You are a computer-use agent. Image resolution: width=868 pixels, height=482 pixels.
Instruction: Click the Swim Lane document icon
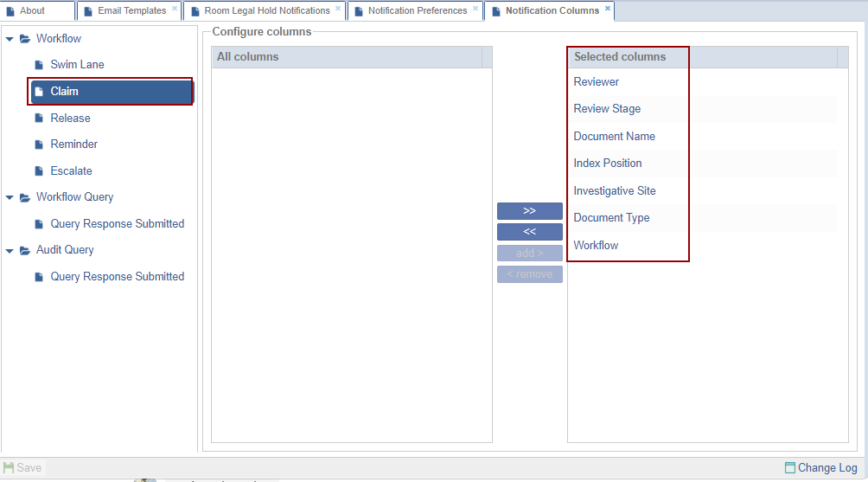coord(38,65)
